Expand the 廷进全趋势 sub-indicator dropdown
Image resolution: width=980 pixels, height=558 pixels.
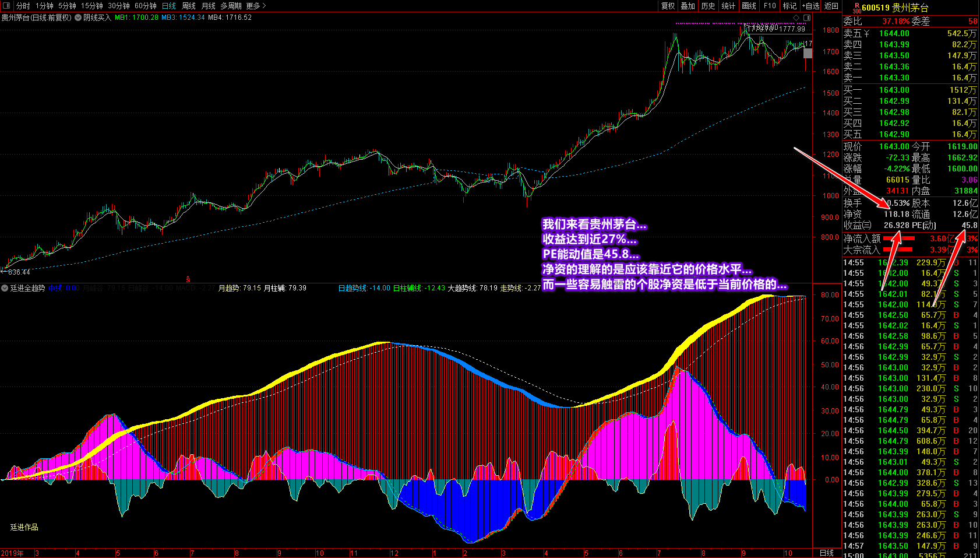tap(5, 288)
